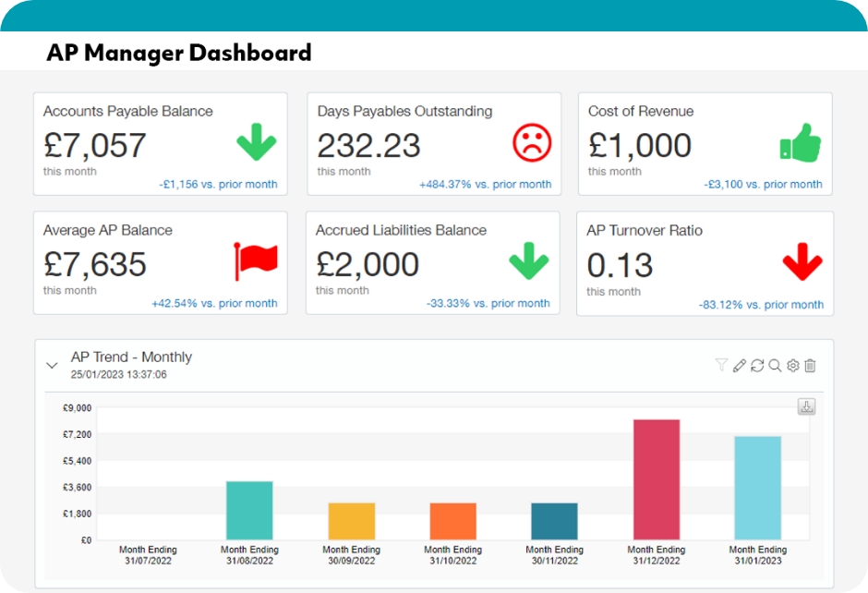Image resolution: width=868 pixels, height=593 pixels.
Task: Click the +484.37% vs. prior month link
Action: pyautogui.click(x=485, y=184)
